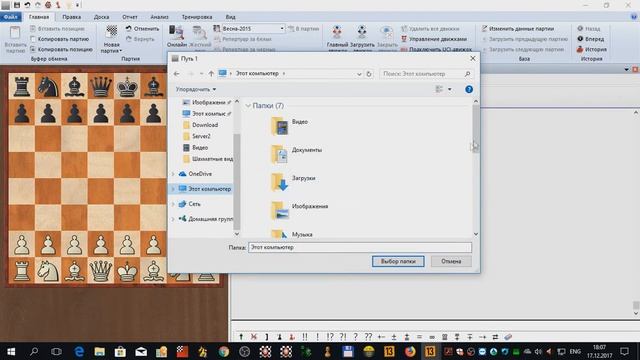Click the green up arrow in annotation toolbar
Image resolution: width=640 pixels, height=360 pixels.
click(x=241, y=337)
